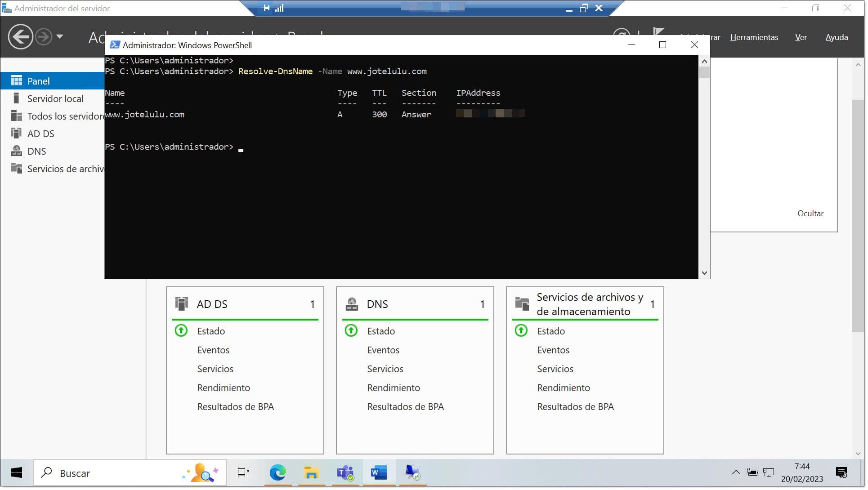This screenshot has height=490, width=868.
Task: Toggle AD DS Estado status indicator
Action: coord(180,331)
